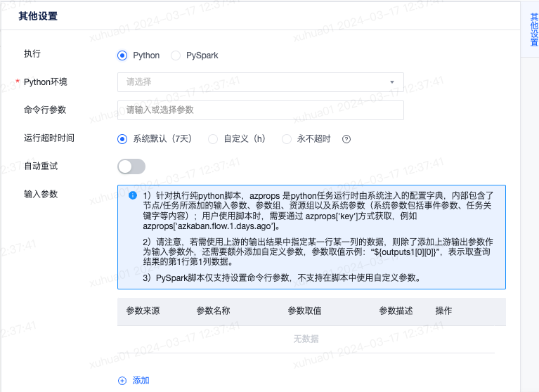Open the Python环境 dropdown
Screen dimensions: 539x392
click(x=261, y=82)
